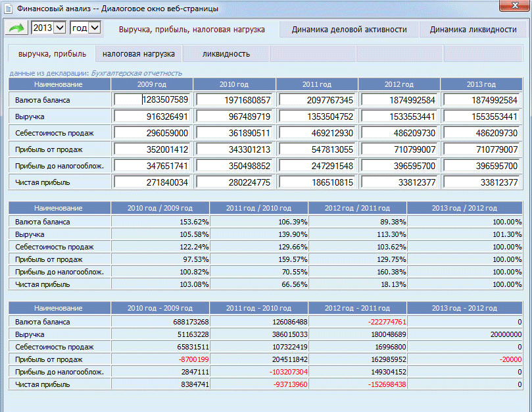Click the 20000000 Выручка difference cell
532x412 pixels.
click(464, 334)
